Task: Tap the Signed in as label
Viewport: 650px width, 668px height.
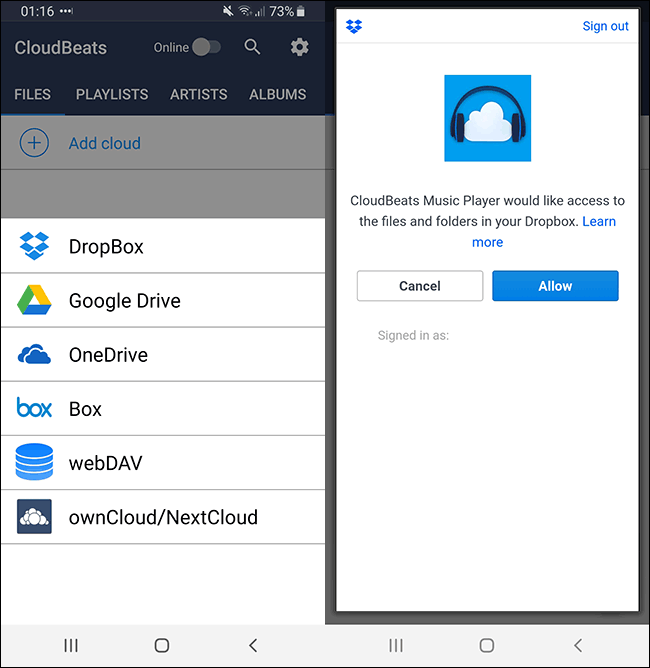Action: tap(413, 335)
